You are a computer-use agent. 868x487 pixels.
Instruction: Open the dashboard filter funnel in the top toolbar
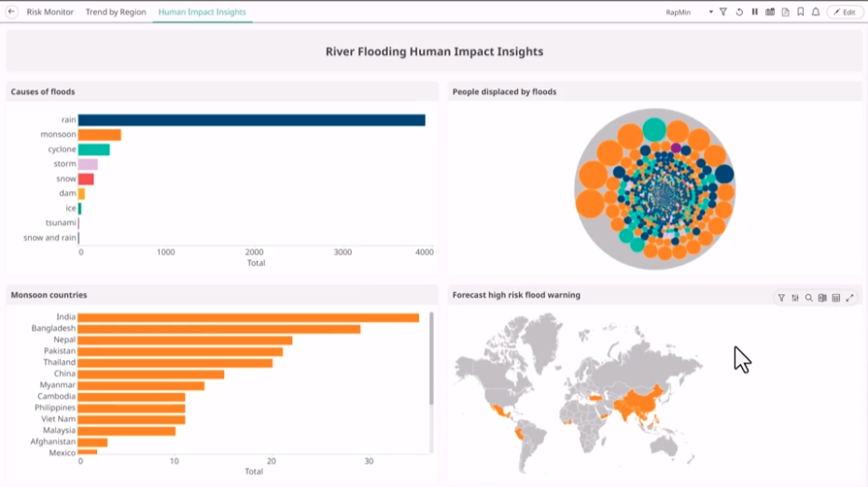[723, 12]
